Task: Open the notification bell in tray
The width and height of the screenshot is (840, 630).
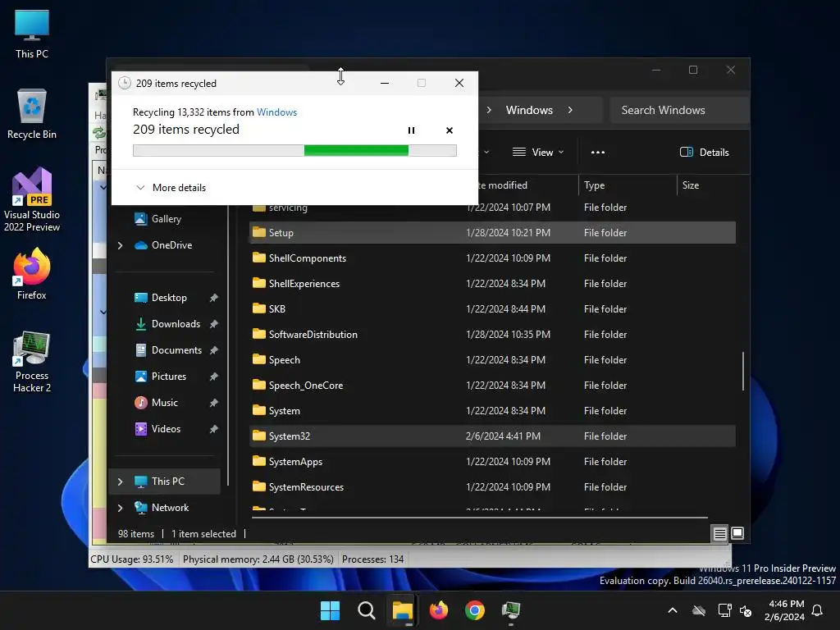Action: coord(818,610)
